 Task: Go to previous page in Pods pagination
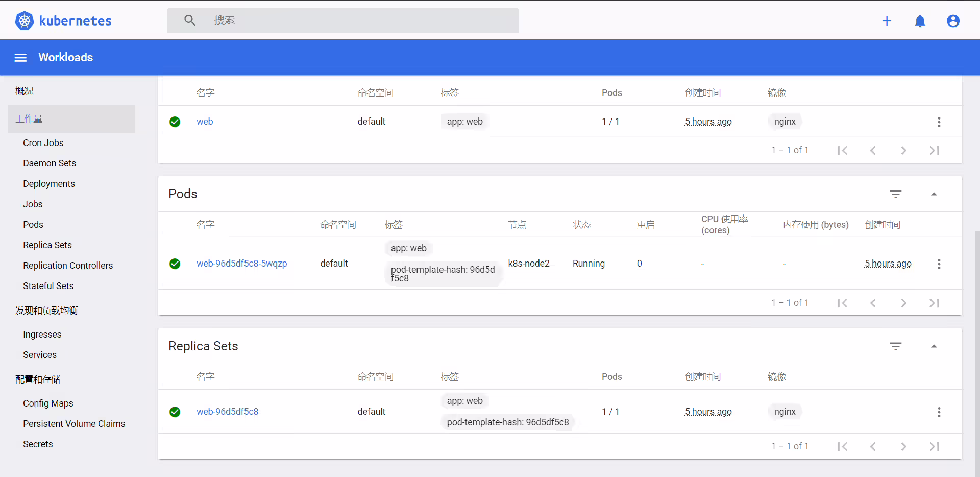pyautogui.click(x=873, y=303)
